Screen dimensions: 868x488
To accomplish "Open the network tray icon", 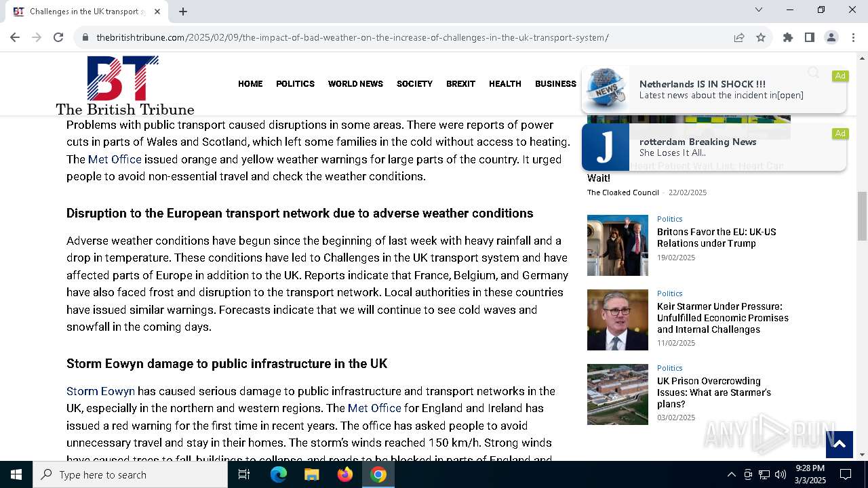I will tap(764, 474).
